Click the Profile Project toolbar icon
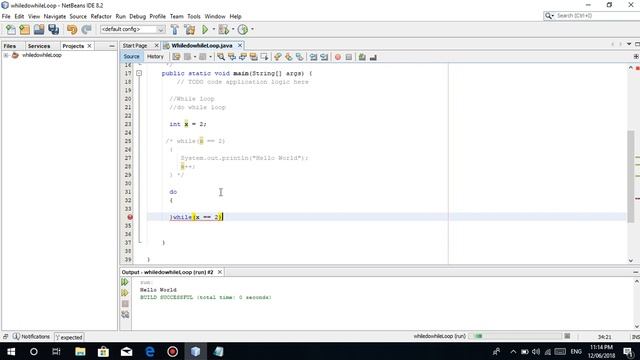The width and height of the screenshot is (640, 360). click(243, 29)
